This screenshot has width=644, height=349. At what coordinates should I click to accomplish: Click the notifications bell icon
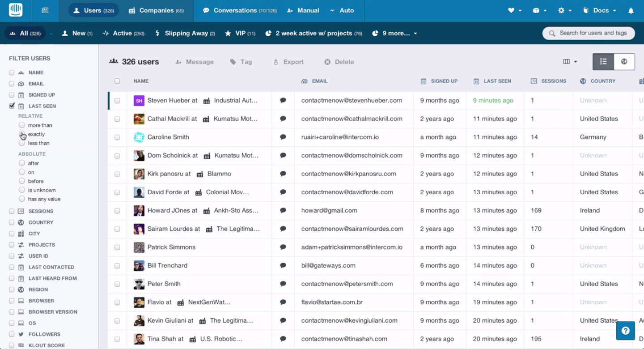631,11
